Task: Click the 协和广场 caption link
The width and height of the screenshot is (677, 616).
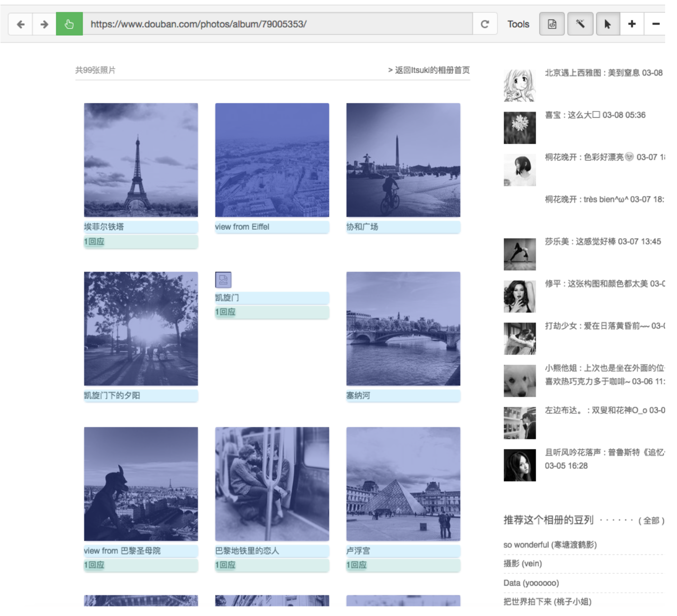Action: click(x=362, y=227)
